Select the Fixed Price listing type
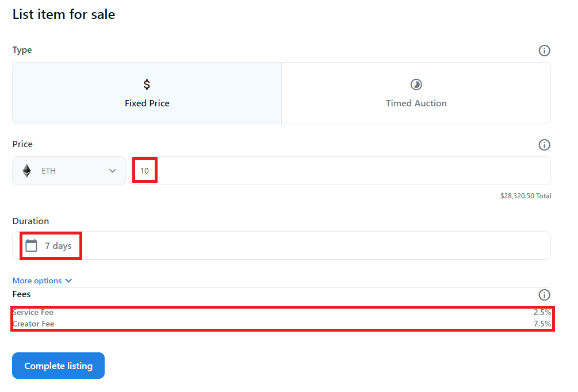This screenshot has height=392, width=578. 147,93
